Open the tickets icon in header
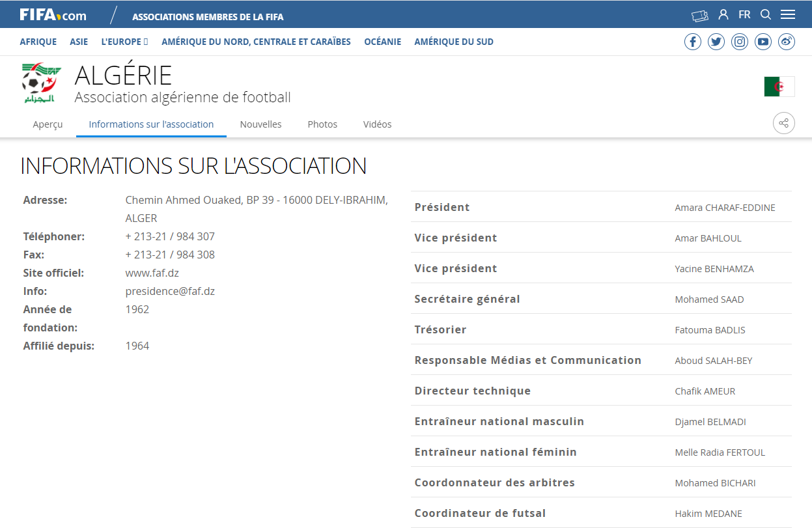The width and height of the screenshot is (812, 528). pos(699,15)
